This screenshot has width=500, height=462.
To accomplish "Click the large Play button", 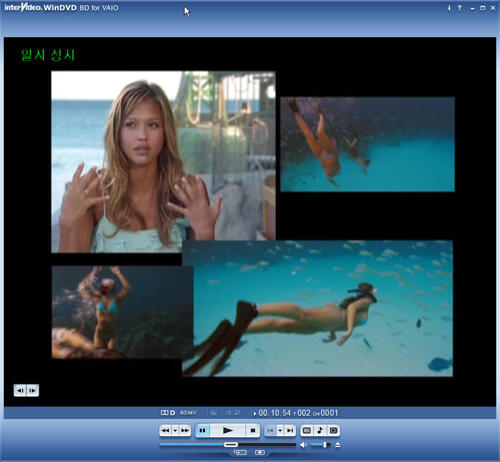I will [228, 431].
